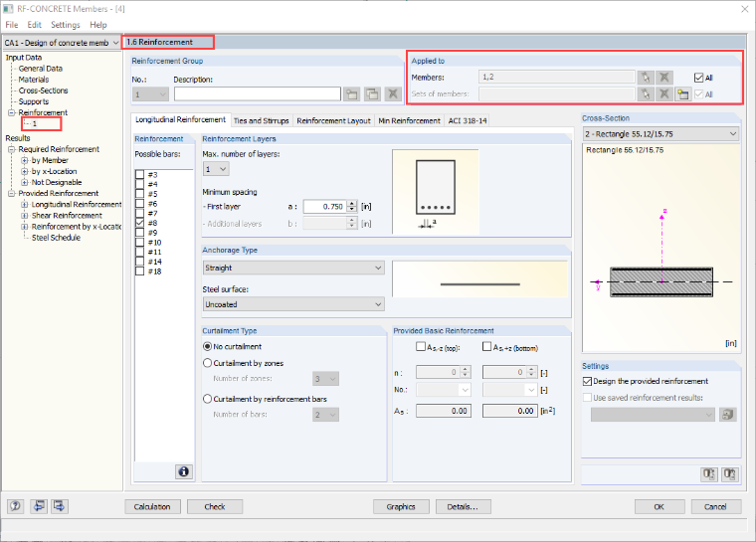
Task: Select Materials in the tree
Action: tap(33, 80)
